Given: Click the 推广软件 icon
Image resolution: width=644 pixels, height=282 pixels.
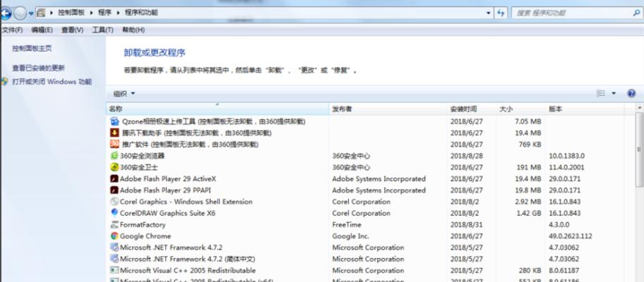Looking at the screenshot, I should 114,145.
